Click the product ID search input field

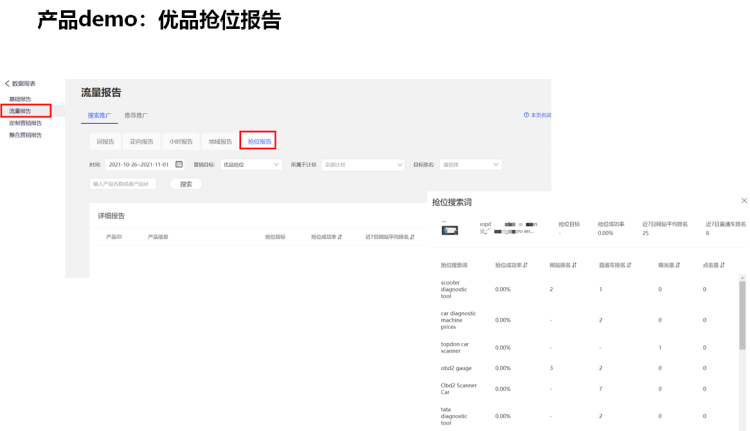tap(123, 184)
